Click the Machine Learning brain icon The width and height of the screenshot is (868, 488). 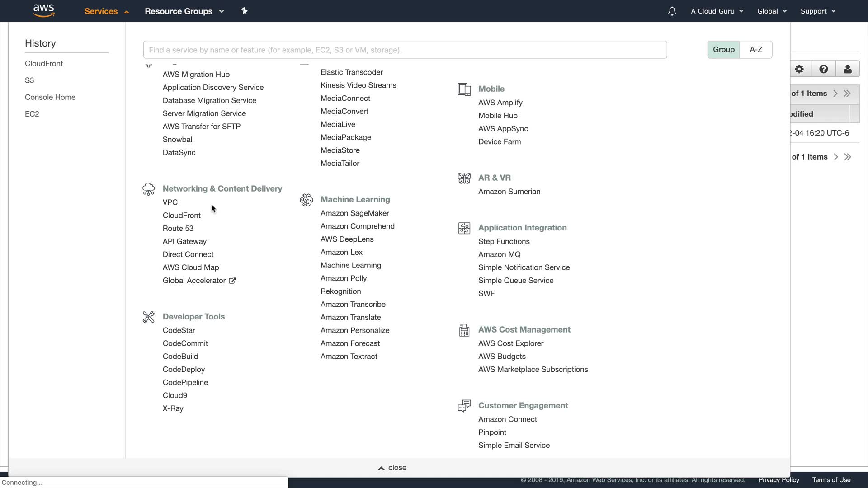coord(306,200)
